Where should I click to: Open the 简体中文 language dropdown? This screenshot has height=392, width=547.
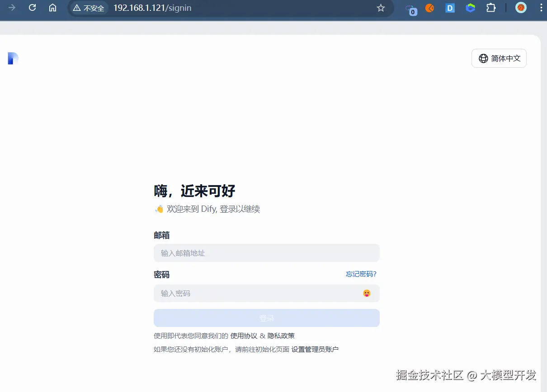pos(499,58)
